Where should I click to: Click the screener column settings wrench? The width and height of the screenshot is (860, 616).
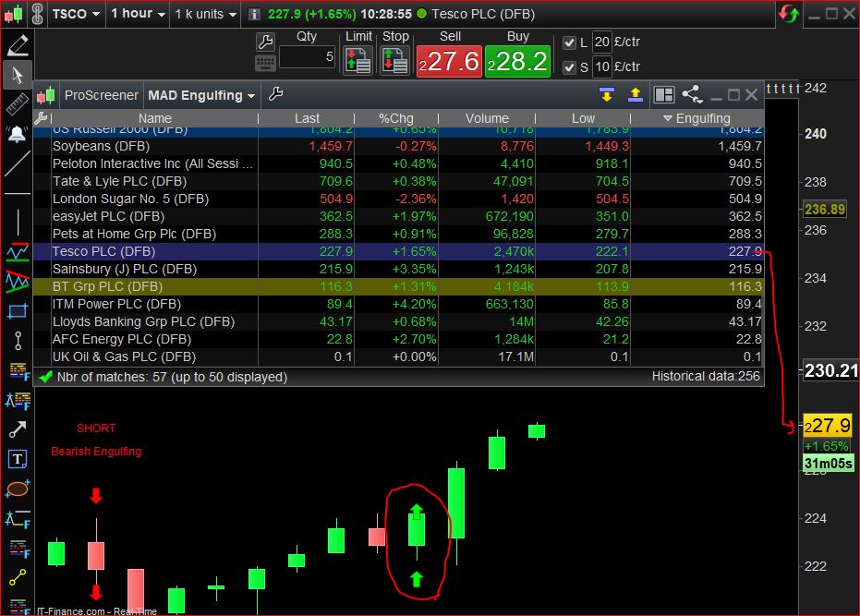pyautogui.click(x=41, y=118)
